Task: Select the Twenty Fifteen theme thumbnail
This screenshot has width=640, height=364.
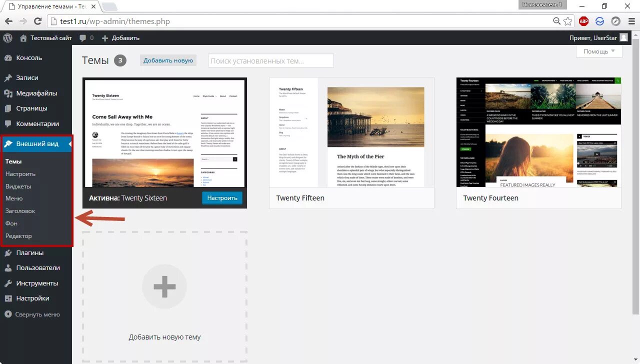Action: pos(351,132)
